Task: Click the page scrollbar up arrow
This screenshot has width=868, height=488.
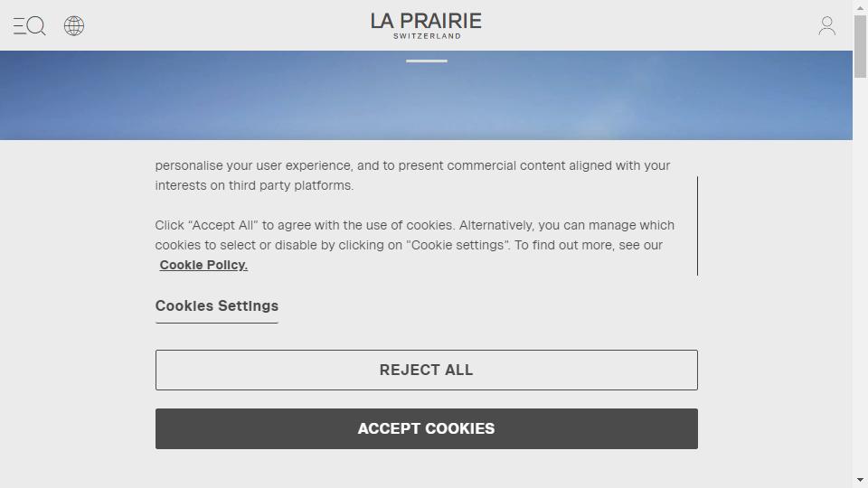Action: [x=860, y=7]
